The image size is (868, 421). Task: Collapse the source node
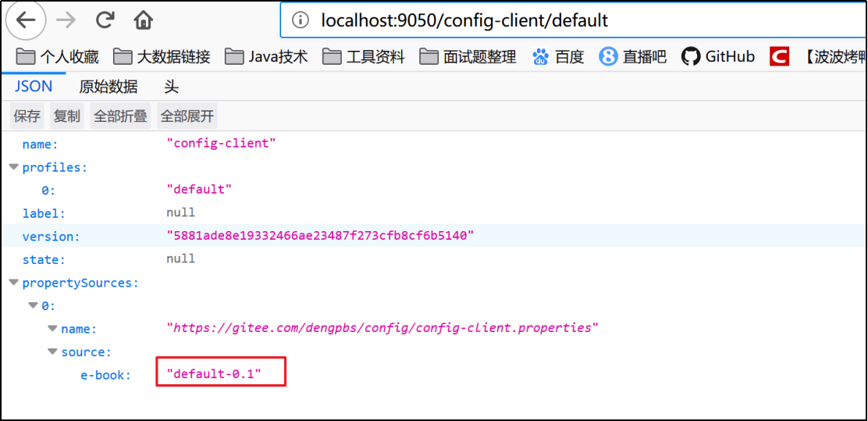pos(52,351)
